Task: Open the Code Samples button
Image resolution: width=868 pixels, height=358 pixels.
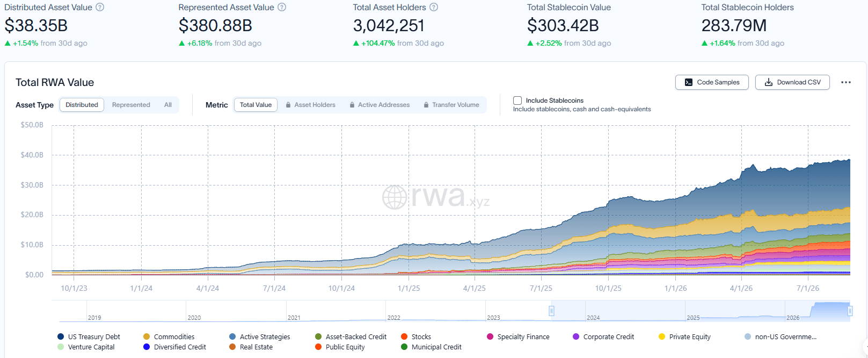Action: click(712, 82)
